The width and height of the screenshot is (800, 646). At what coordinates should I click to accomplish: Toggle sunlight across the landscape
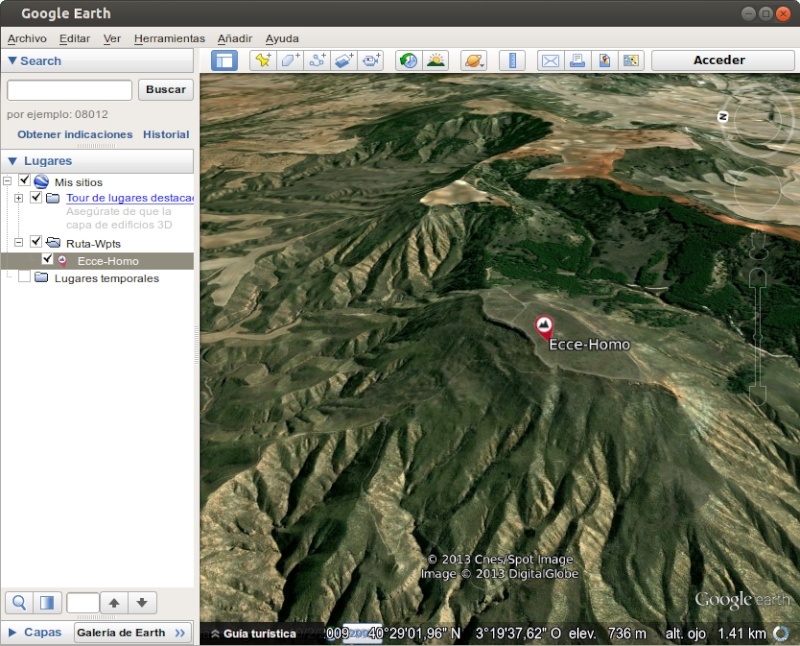[436, 61]
